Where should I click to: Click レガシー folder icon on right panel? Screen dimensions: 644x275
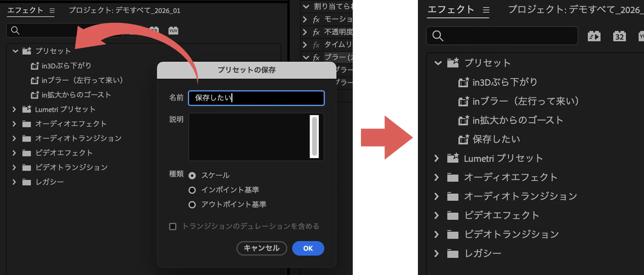click(453, 253)
